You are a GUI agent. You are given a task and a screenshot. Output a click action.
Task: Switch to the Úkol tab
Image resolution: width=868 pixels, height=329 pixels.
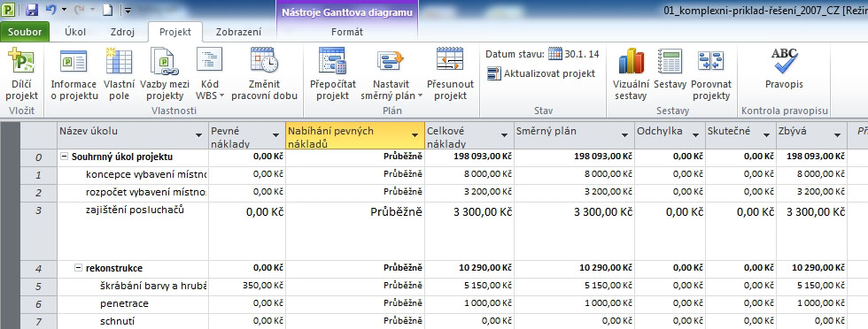(75, 32)
